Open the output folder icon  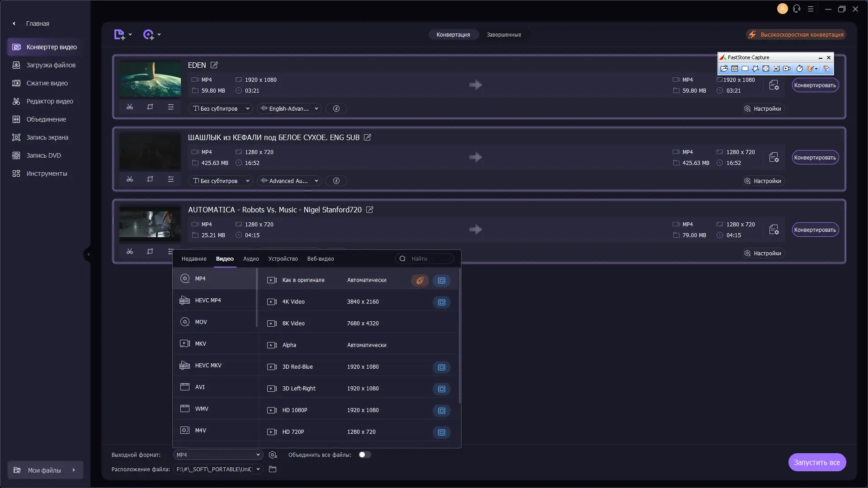click(x=273, y=469)
